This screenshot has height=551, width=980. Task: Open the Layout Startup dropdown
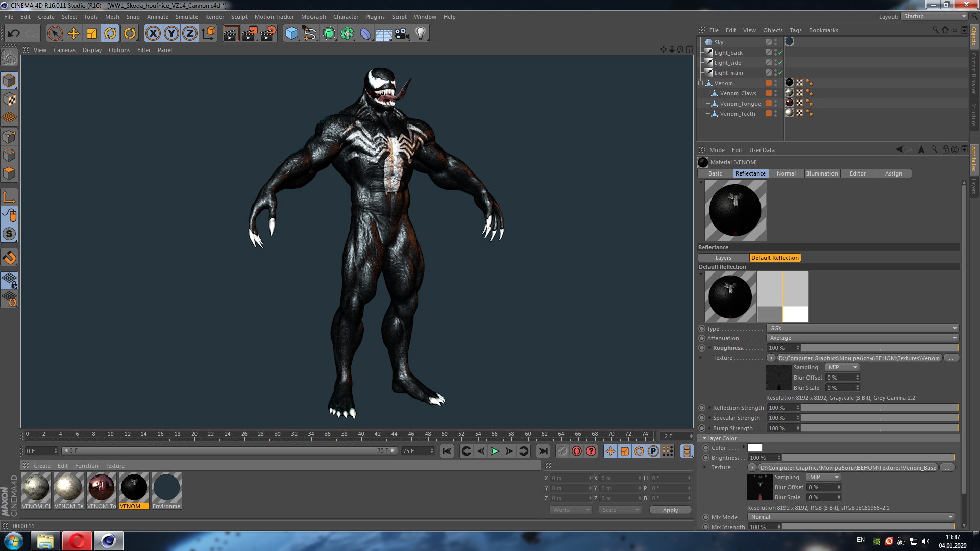(934, 16)
